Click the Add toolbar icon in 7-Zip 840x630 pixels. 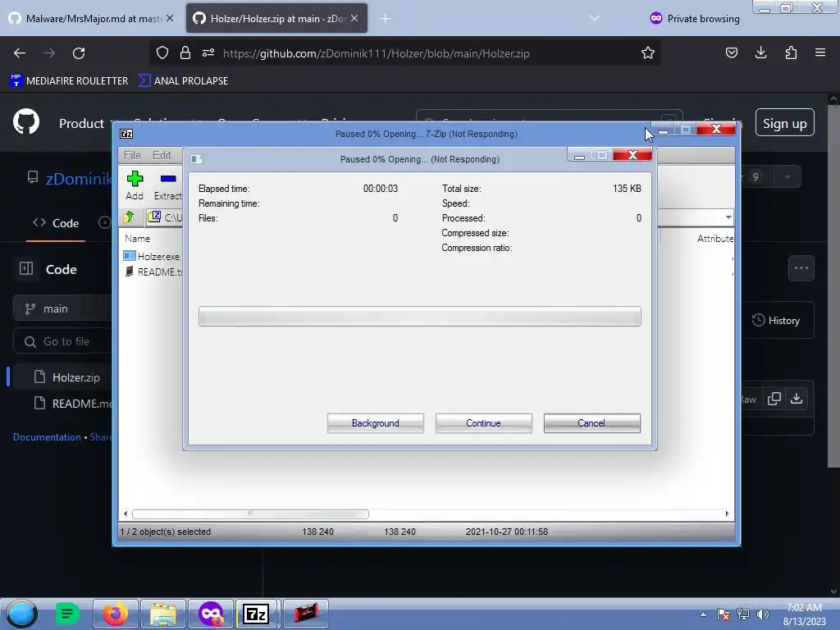click(x=135, y=185)
